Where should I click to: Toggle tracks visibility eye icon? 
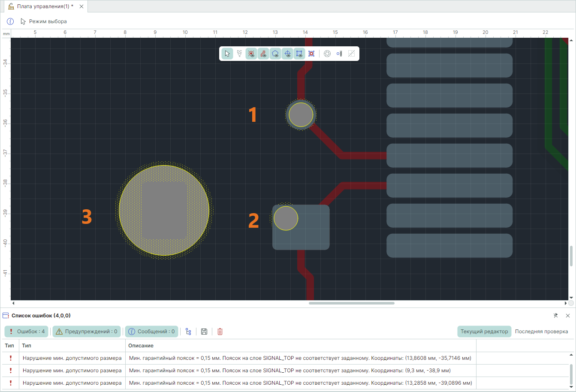coord(263,54)
